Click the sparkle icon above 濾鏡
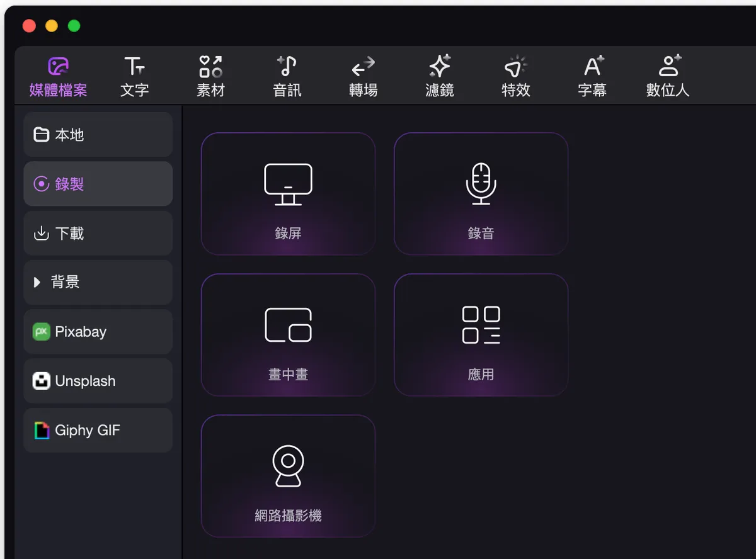The height and width of the screenshot is (559, 756). point(440,66)
